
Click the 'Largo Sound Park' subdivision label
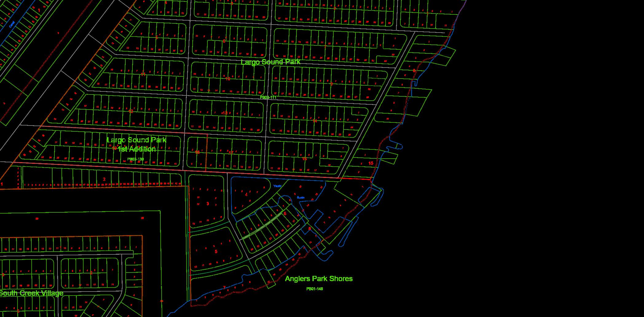tap(270, 62)
